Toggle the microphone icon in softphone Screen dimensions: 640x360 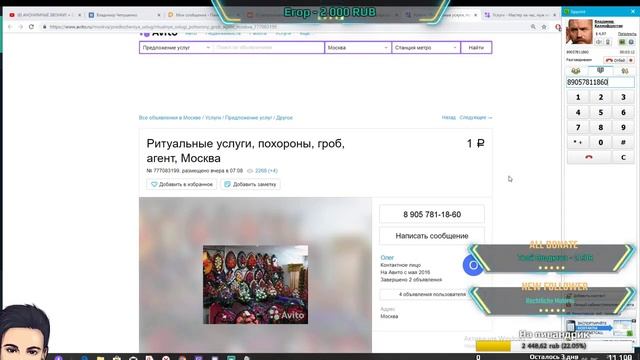[x=608, y=42]
